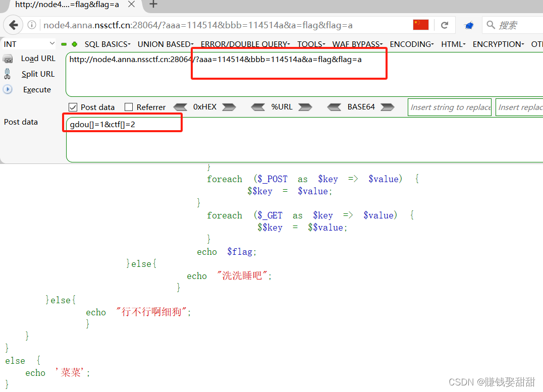Image resolution: width=543 pixels, height=392 pixels.
Task: Click the left 0xHEX decode arrow
Action: pyautogui.click(x=181, y=107)
